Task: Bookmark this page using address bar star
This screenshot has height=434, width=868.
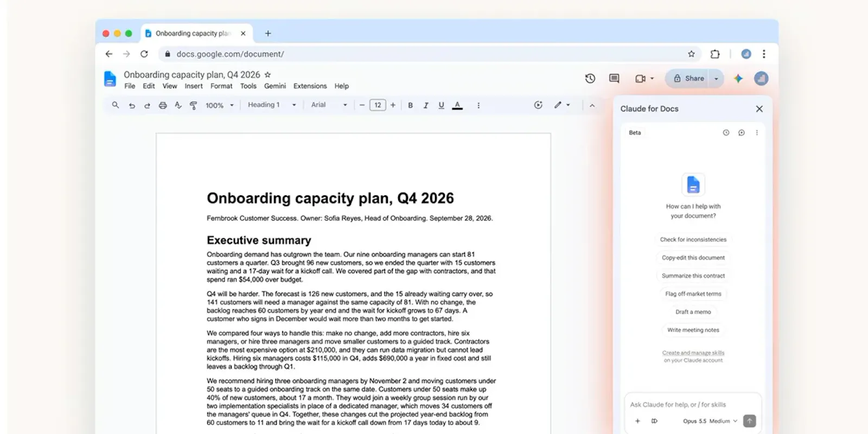Action: (691, 54)
